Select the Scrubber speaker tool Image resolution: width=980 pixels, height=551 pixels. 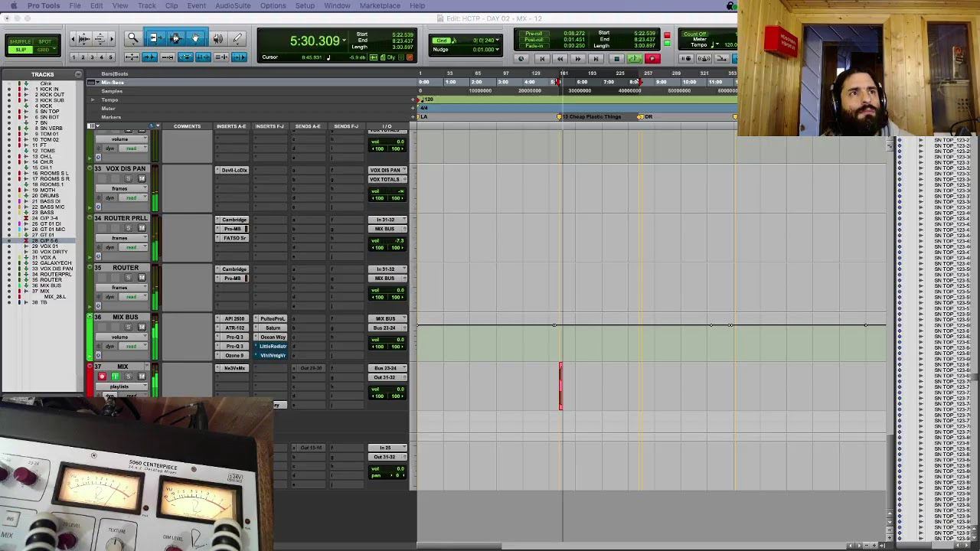(x=218, y=38)
